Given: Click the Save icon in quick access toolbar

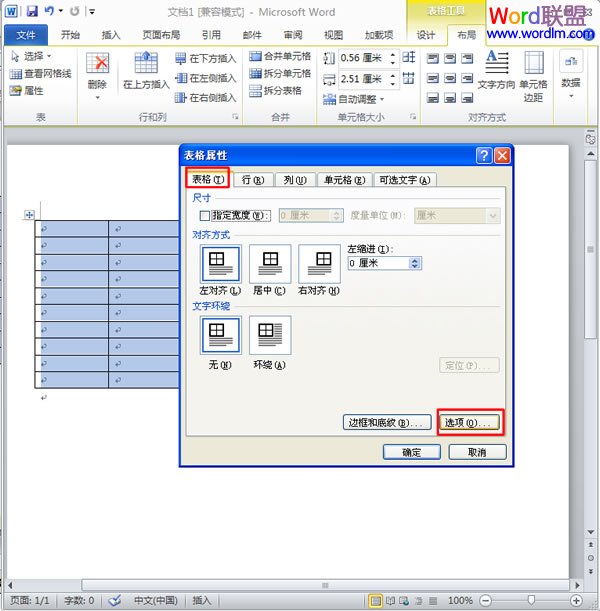Looking at the screenshot, I should pos(32,11).
